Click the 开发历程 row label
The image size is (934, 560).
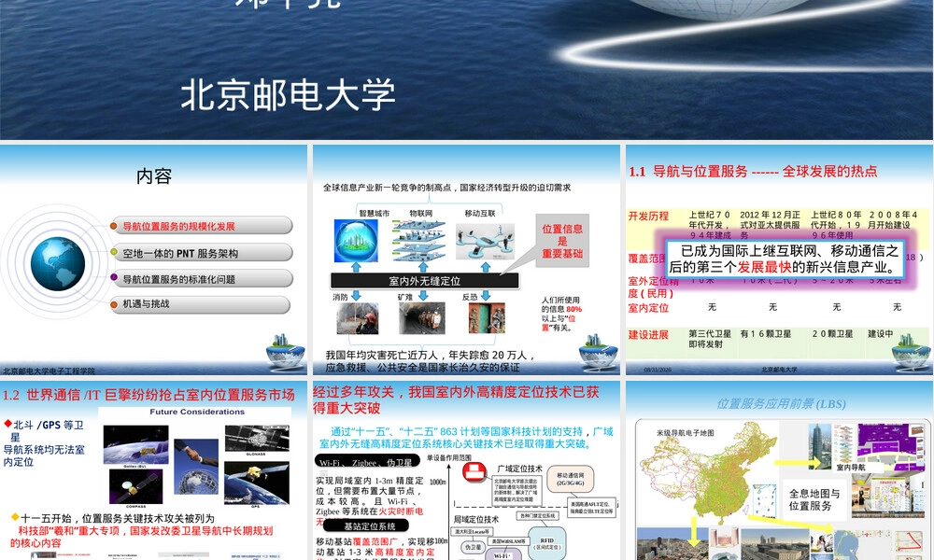[648, 216]
